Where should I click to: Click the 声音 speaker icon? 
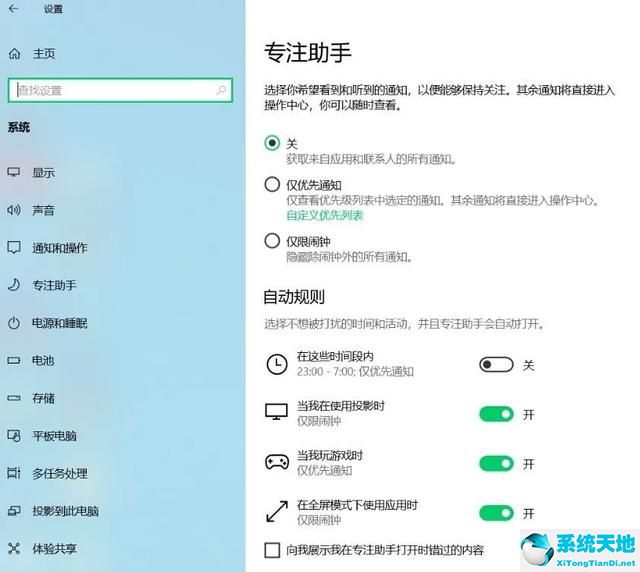click(14, 210)
